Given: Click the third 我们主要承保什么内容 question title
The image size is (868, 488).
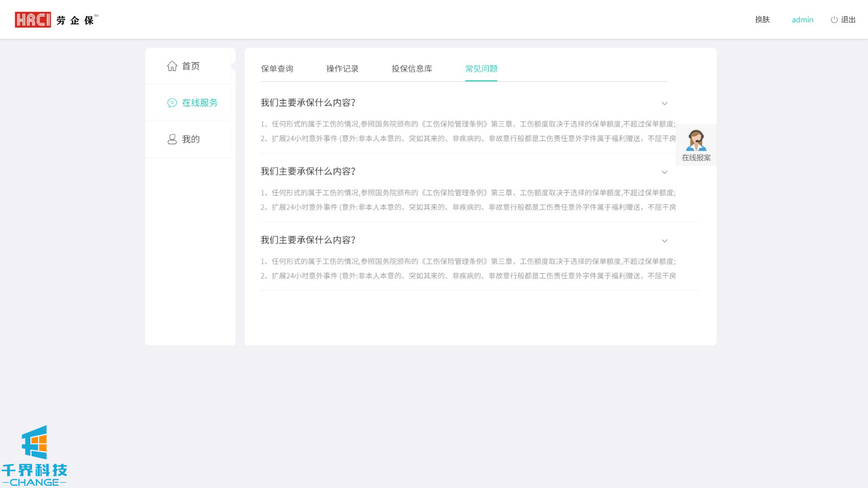Looking at the screenshot, I should tap(308, 240).
